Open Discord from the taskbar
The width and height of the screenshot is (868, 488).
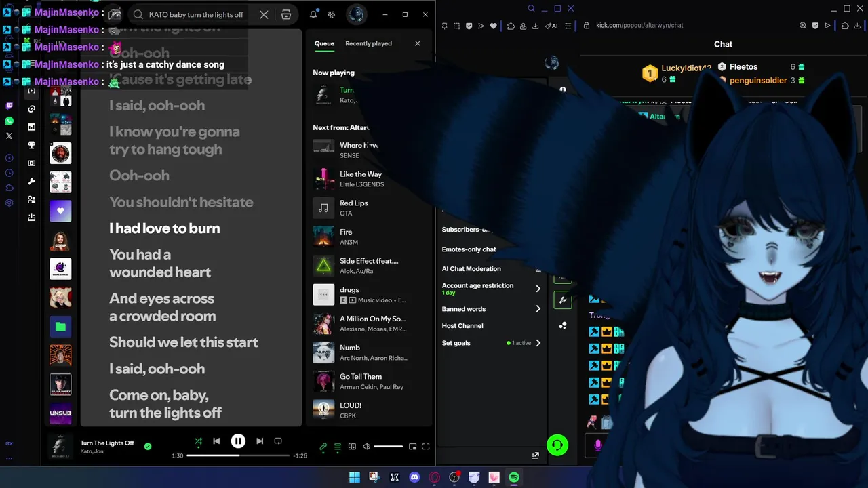(x=414, y=477)
